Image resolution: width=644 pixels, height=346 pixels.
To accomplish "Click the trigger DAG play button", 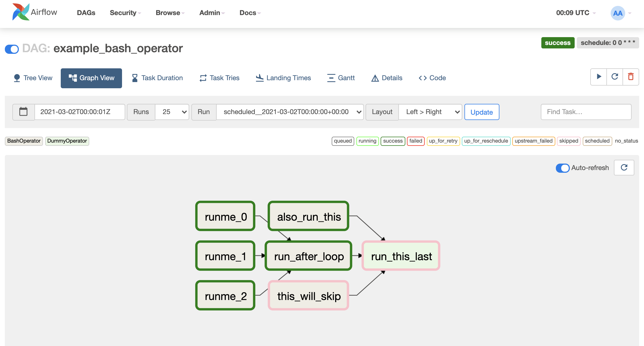I will point(598,77).
